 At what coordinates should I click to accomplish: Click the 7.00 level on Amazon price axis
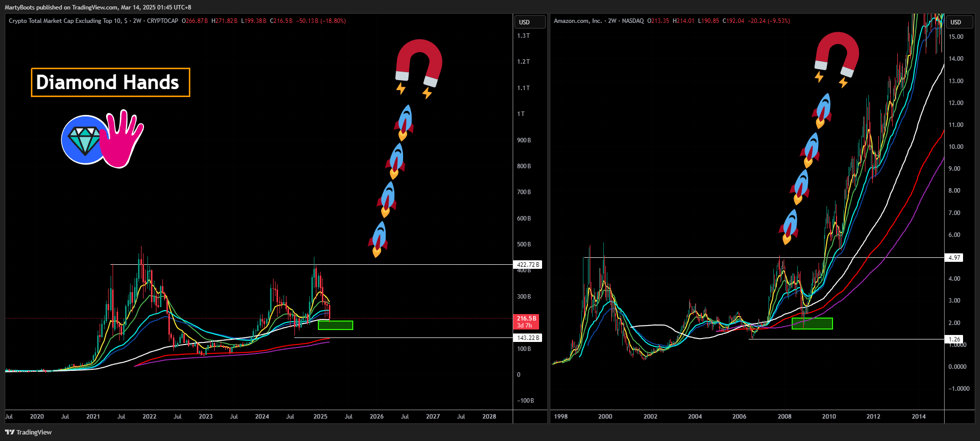pos(954,213)
